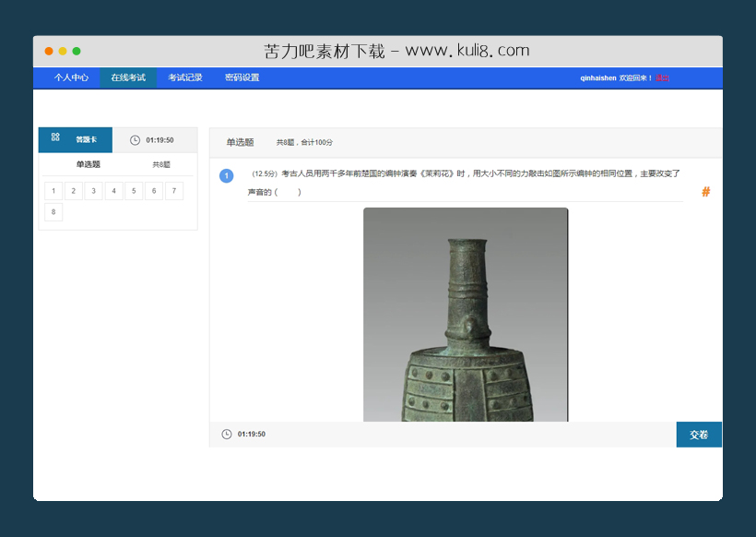Open the 密码设置 menu item
The height and width of the screenshot is (537, 756).
pos(242,78)
